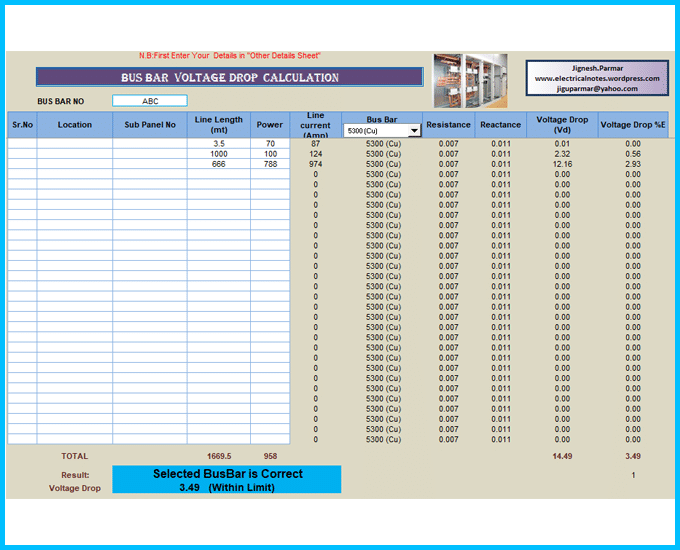Click the Jignesh.Parmar name text
This screenshot has height=550, width=680.
click(x=597, y=68)
